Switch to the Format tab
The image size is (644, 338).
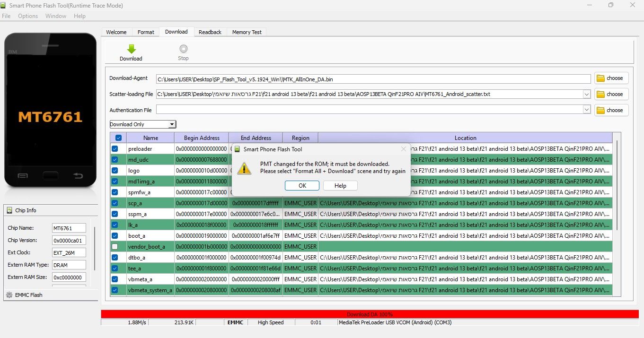[146, 32]
